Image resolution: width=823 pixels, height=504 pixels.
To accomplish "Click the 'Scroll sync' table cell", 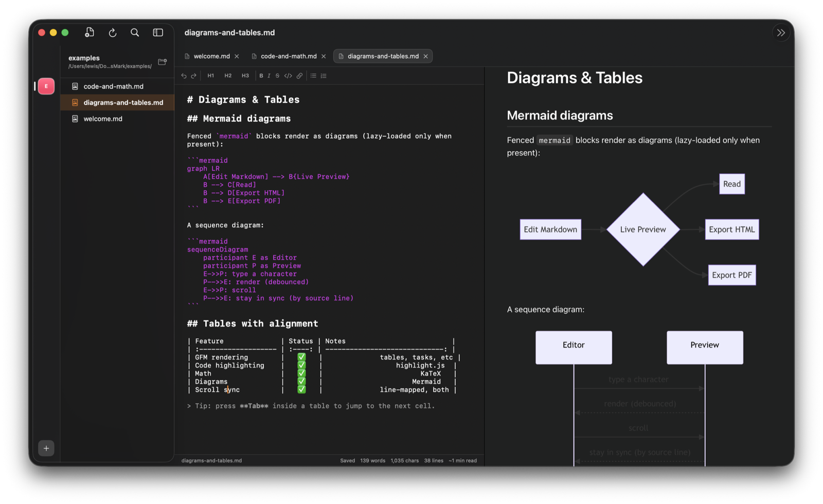I will [x=217, y=390].
